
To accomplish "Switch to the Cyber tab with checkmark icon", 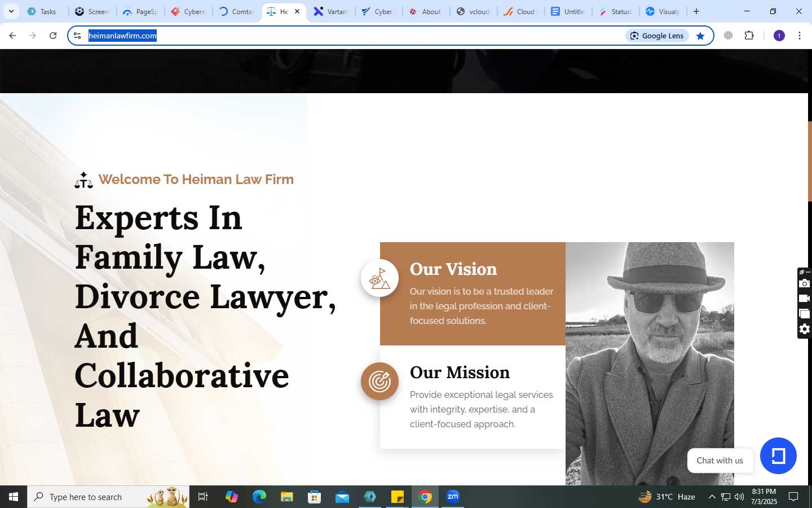I will tap(379, 11).
